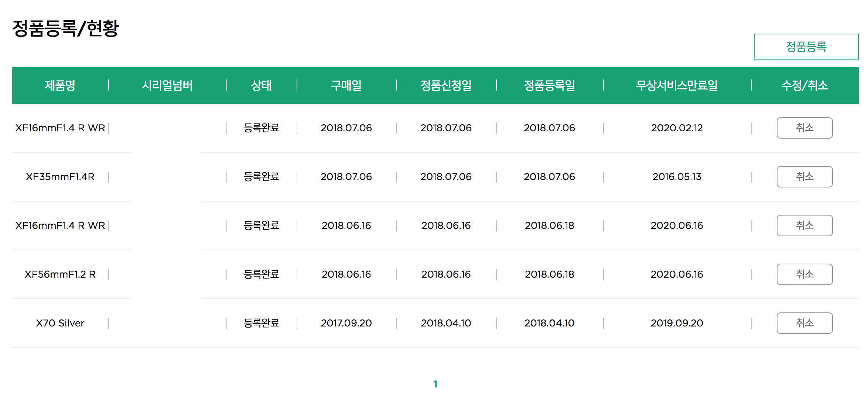
Task: Click the 정품신청일 column header
Action: pyautogui.click(x=446, y=85)
